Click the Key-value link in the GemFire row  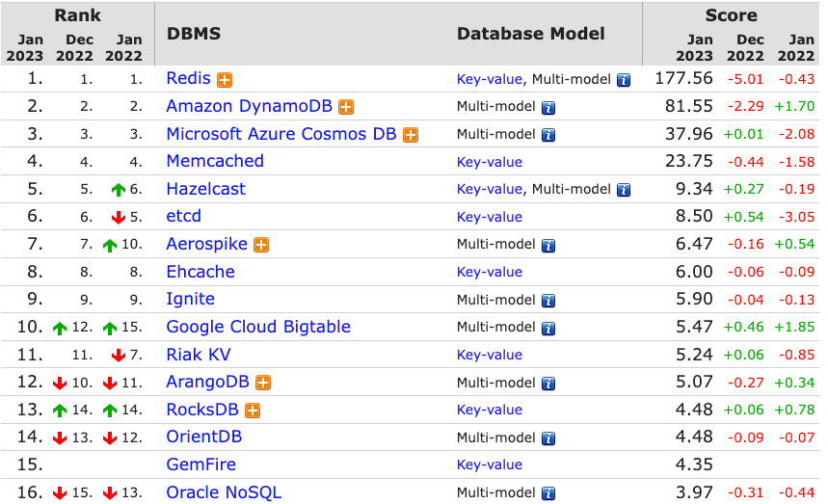click(490, 464)
